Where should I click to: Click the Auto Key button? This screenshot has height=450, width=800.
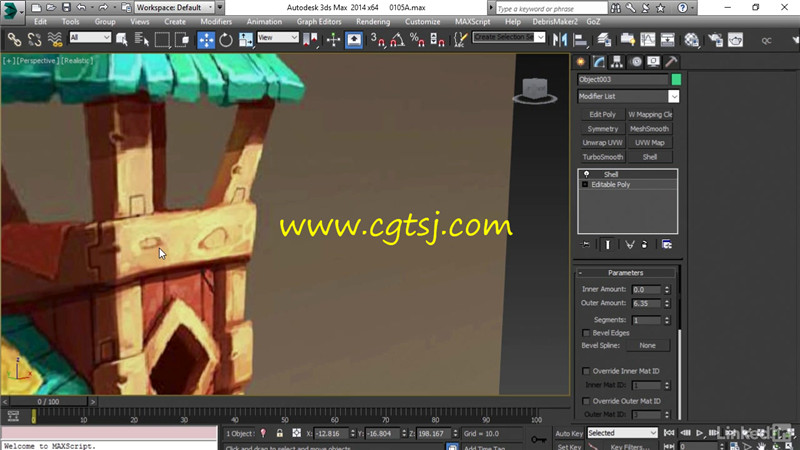click(569, 434)
